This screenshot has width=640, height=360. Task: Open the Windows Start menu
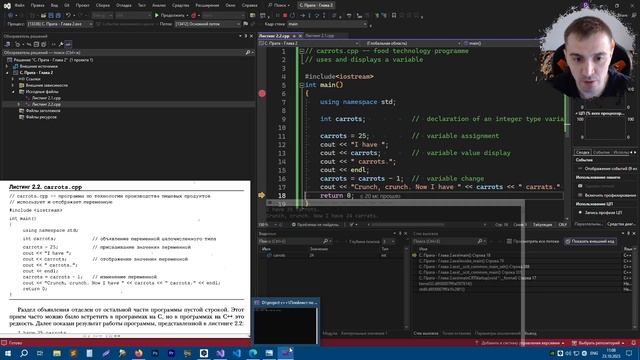[7, 353]
